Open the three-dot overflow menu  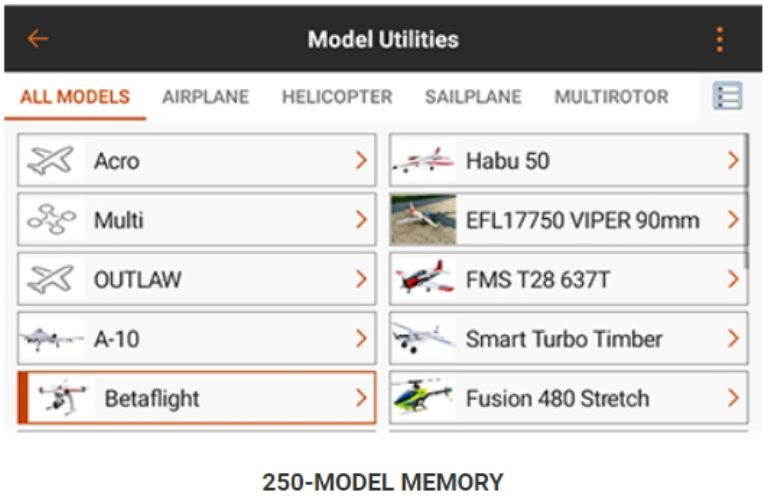click(x=718, y=39)
